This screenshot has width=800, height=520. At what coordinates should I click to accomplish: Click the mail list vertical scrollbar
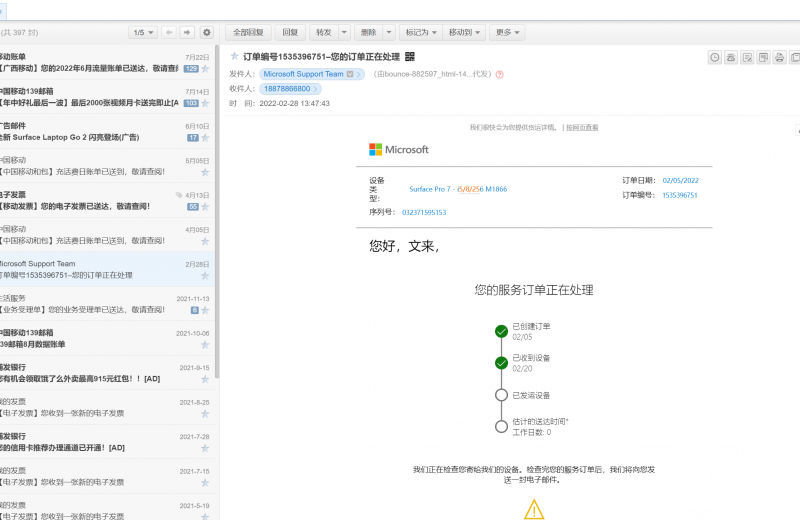(x=217, y=212)
